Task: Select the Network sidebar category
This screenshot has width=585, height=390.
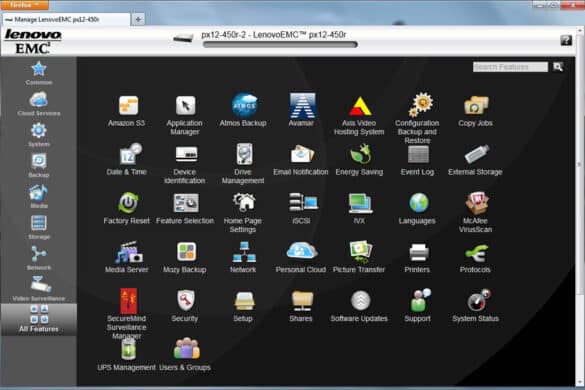Action: [x=39, y=259]
